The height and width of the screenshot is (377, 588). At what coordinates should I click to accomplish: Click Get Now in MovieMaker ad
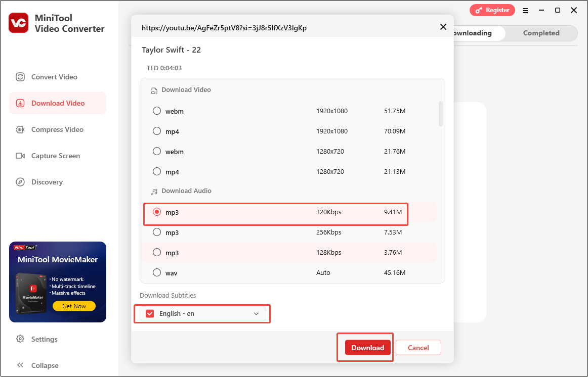point(74,306)
